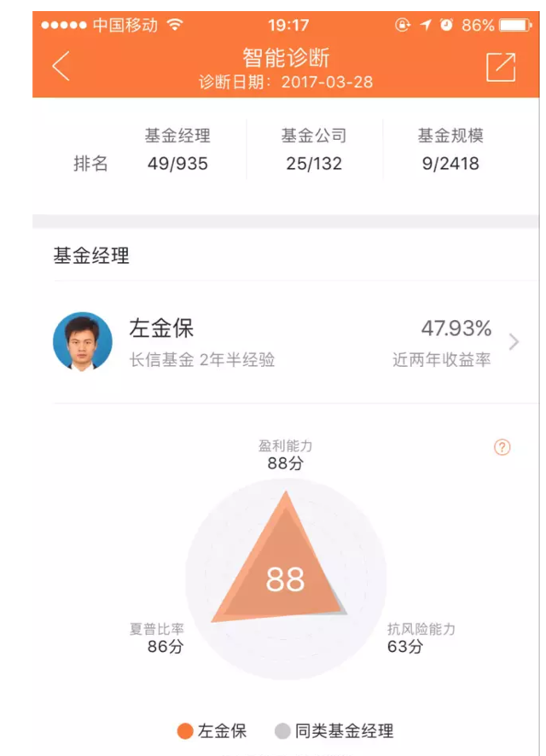Select the 基金经理 ranking column
546x756 pixels.
click(177, 149)
